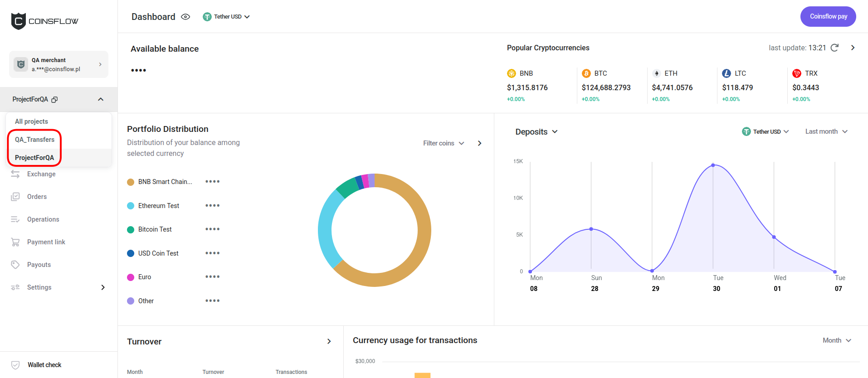The image size is (868, 378).
Task: Click the Payouts tag icon
Action: (x=15, y=265)
